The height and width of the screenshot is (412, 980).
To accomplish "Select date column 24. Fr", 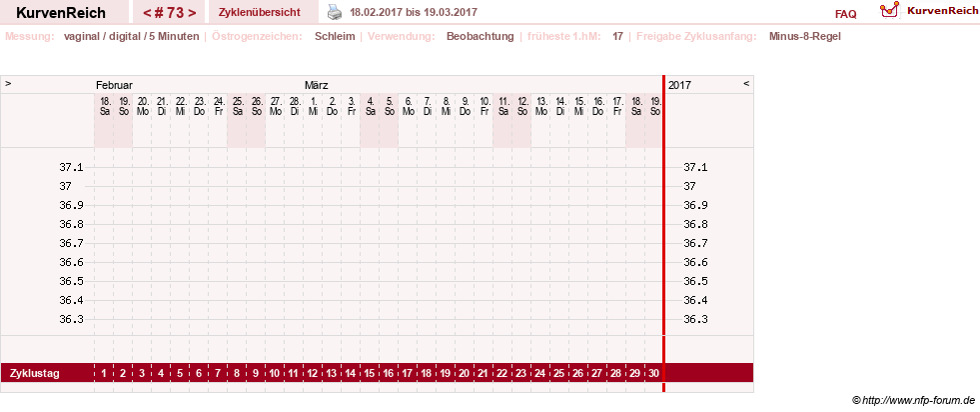I will [218, 106].
